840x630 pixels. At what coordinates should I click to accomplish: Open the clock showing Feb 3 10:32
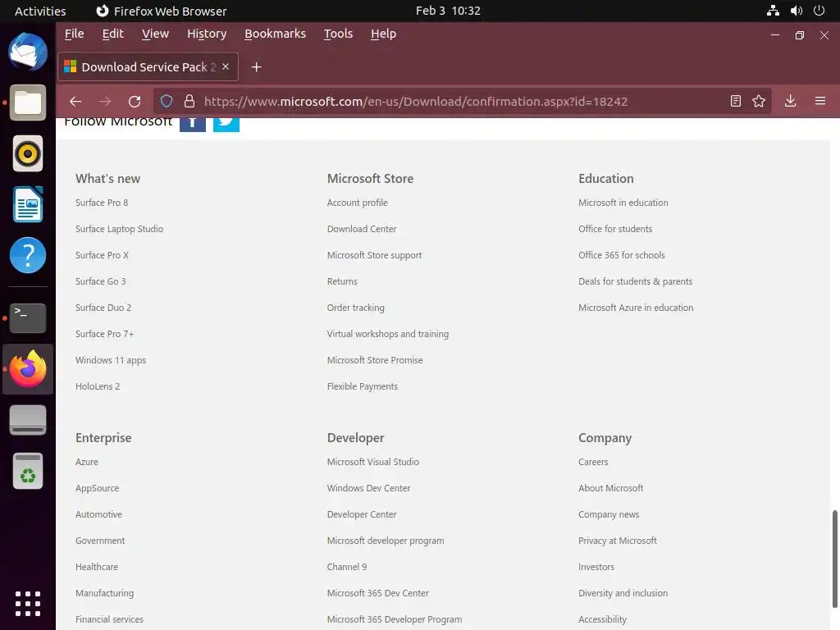point(448,11)
